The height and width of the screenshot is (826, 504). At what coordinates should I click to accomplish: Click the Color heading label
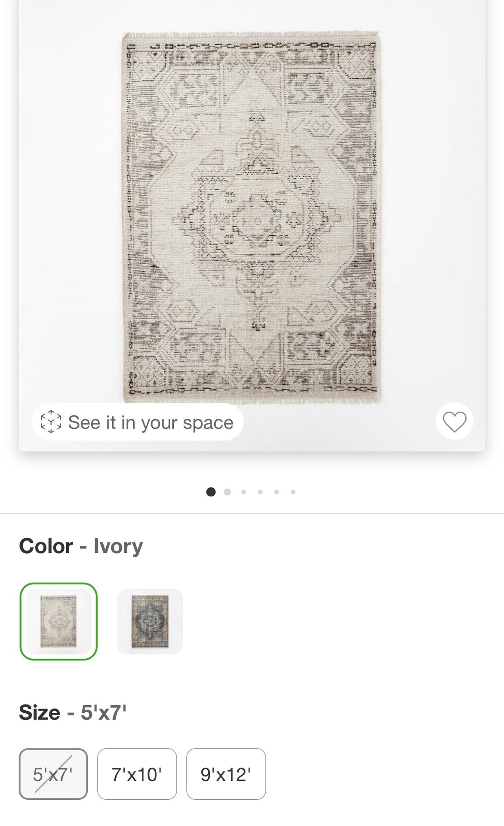pyautogui.click(x=46, y=546)
